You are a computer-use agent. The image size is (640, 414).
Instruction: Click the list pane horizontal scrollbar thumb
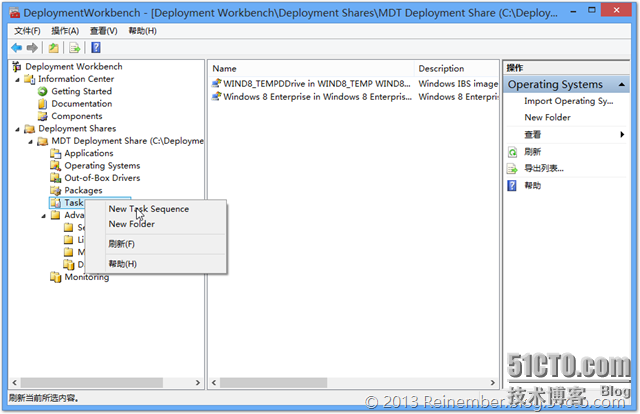[x=273, y=383]
